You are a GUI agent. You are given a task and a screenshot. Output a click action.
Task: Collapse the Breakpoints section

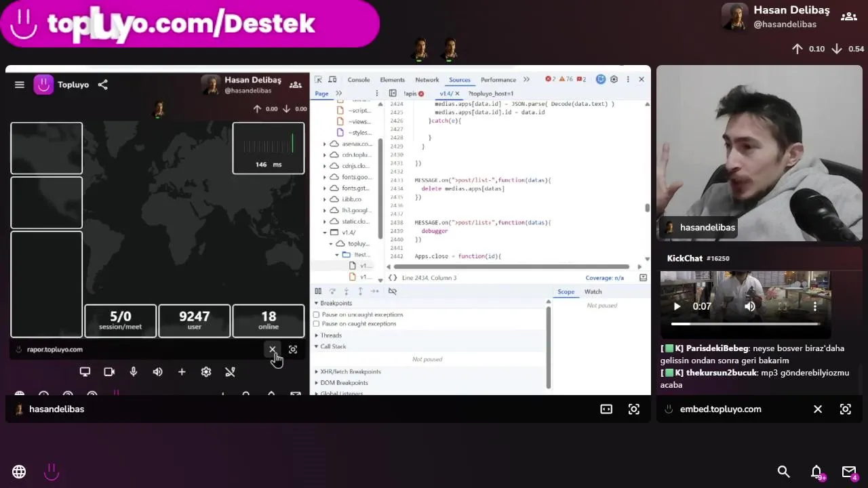pos(316,303)
